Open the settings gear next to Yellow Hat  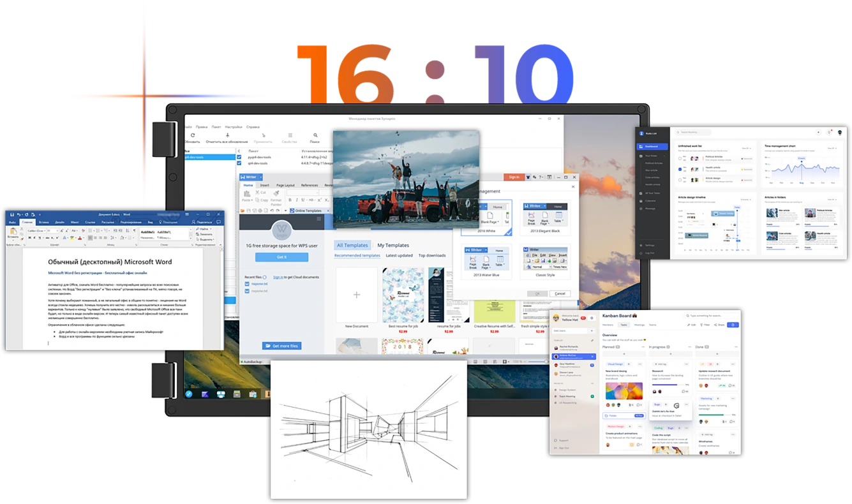(x=592, y=318)
